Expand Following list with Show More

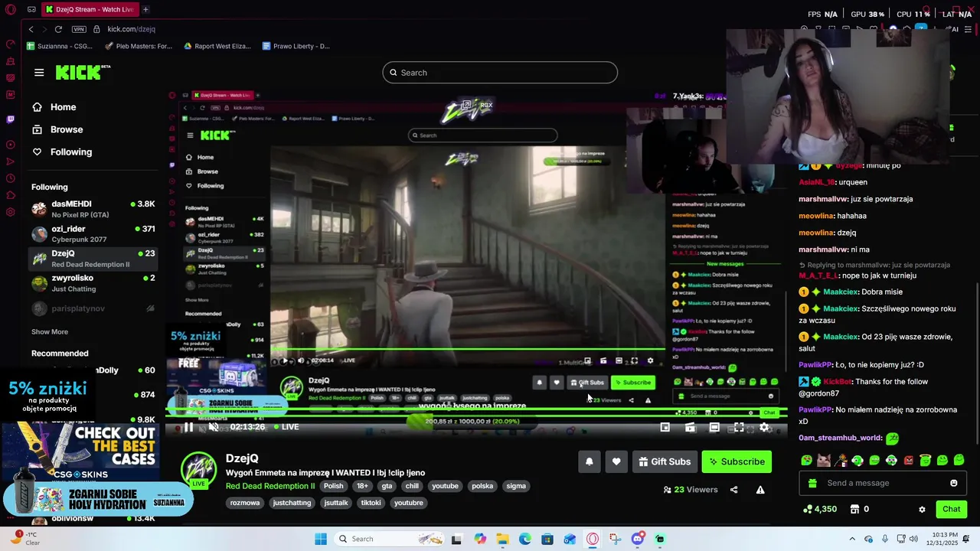pyautogui.click(x=50, y=332)
